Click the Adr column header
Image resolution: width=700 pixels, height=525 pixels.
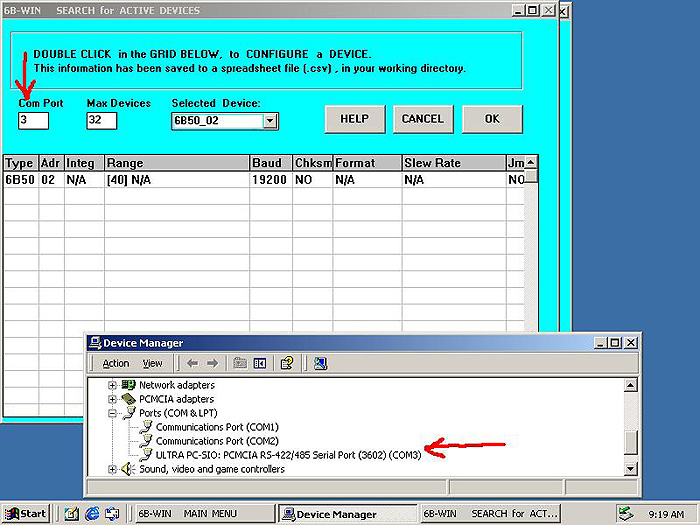click(51, 163)
